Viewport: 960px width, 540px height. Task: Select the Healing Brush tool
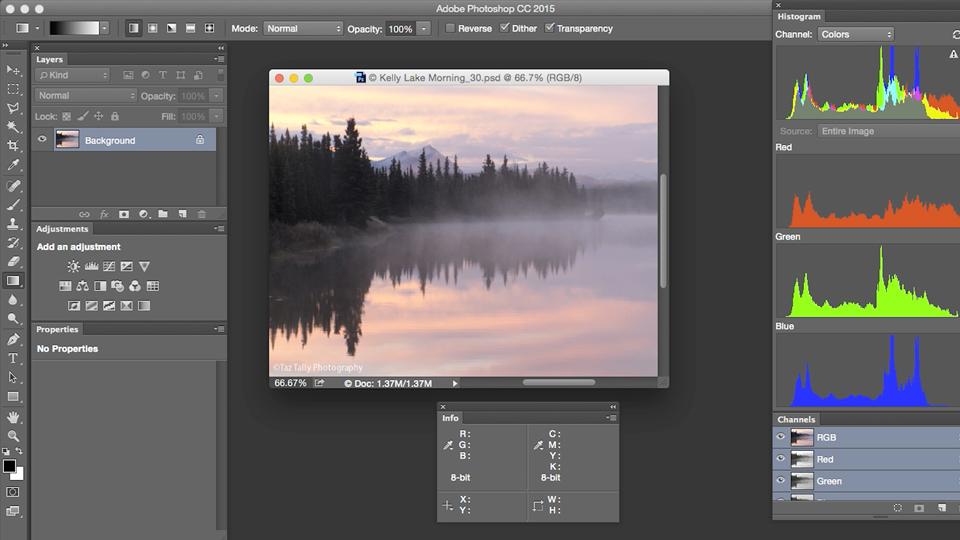pyautogui.click(x=13, y=186)
